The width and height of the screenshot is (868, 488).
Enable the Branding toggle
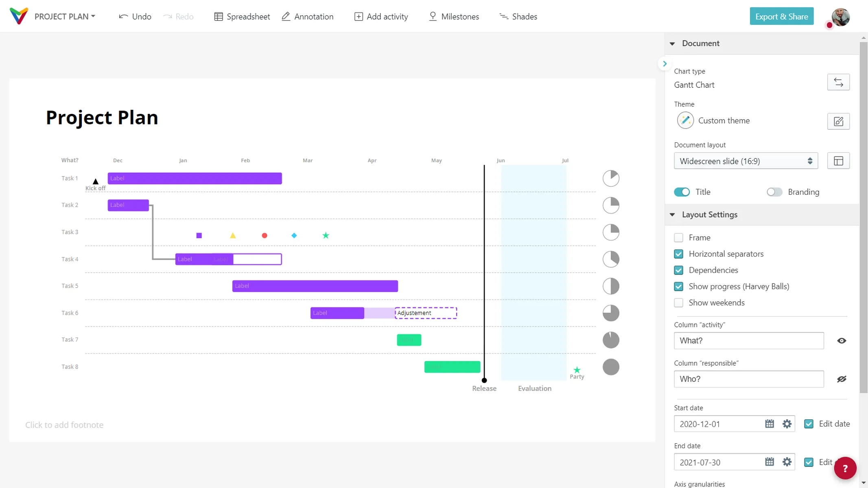coord(774,192)
